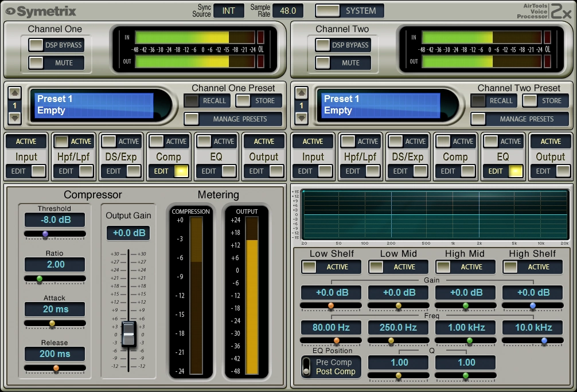The width and height of the screenshot is (577, 392).
Task: Toggle Channel Two Comp Active
Action: pyautogui.click(x=455, y=142)
